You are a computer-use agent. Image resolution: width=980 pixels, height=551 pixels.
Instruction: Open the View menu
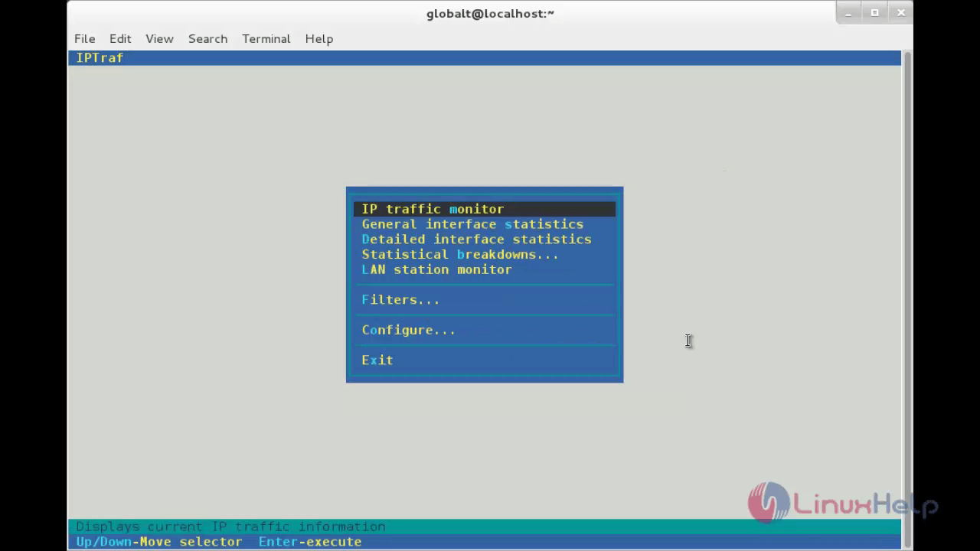point(159,38)
